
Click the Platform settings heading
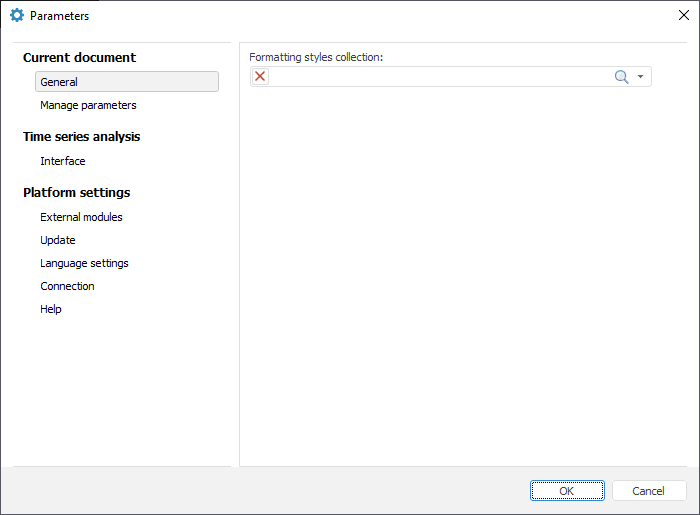point(76,193)
